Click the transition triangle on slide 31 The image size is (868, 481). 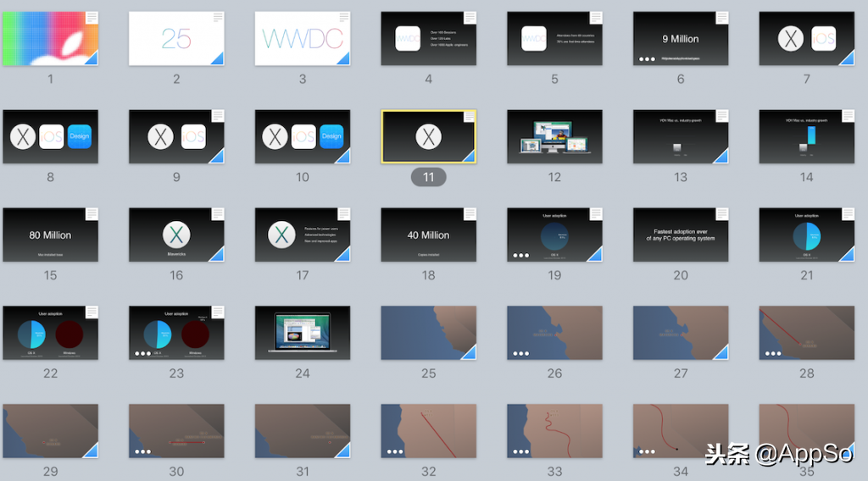344,451
